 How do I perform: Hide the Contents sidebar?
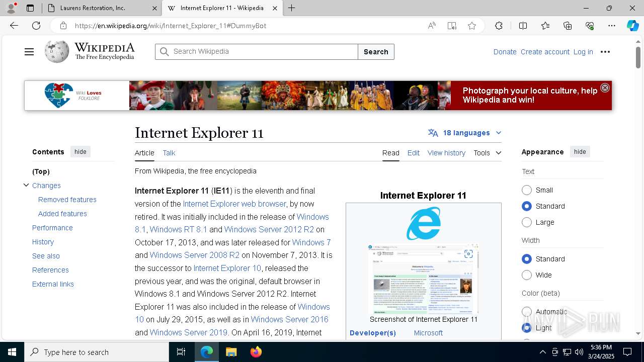click(x=80, y=152)
